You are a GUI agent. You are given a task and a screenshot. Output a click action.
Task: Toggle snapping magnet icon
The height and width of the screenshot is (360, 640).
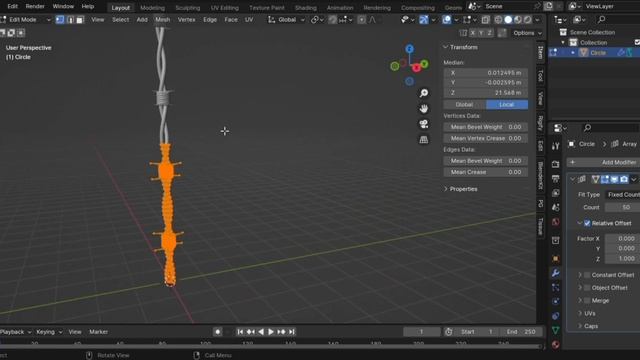(x=333, y=20)
